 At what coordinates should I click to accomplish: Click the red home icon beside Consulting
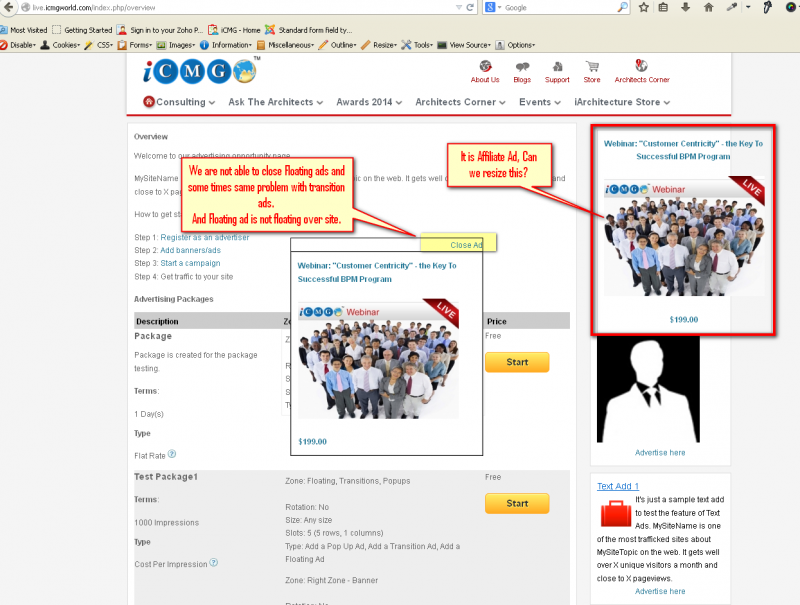pos(148,102)
